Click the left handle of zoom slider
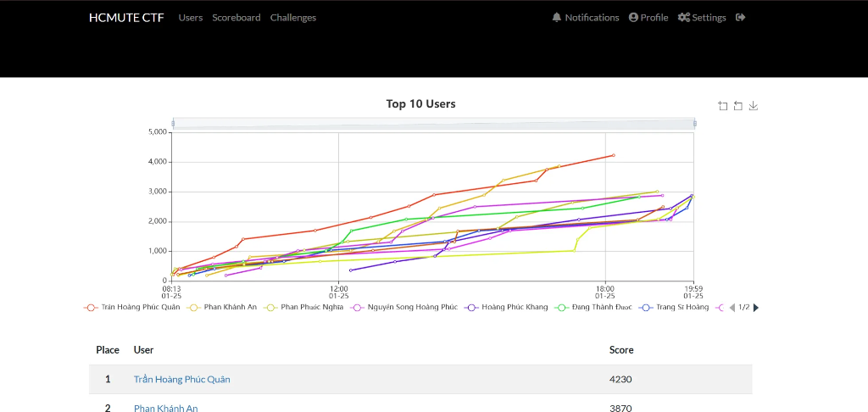 tap(173, 124)
